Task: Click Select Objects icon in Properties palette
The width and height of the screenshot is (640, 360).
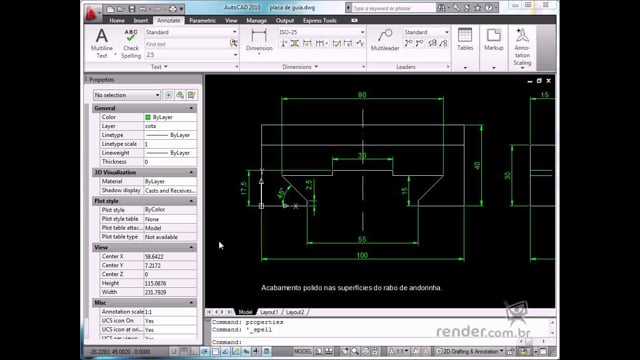Action: (180, 95)
